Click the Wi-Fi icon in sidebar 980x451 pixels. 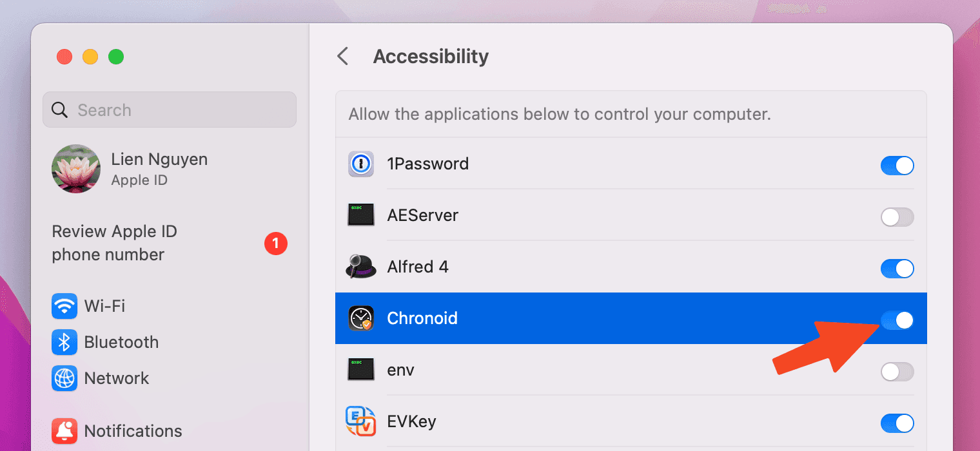[64, 306]
